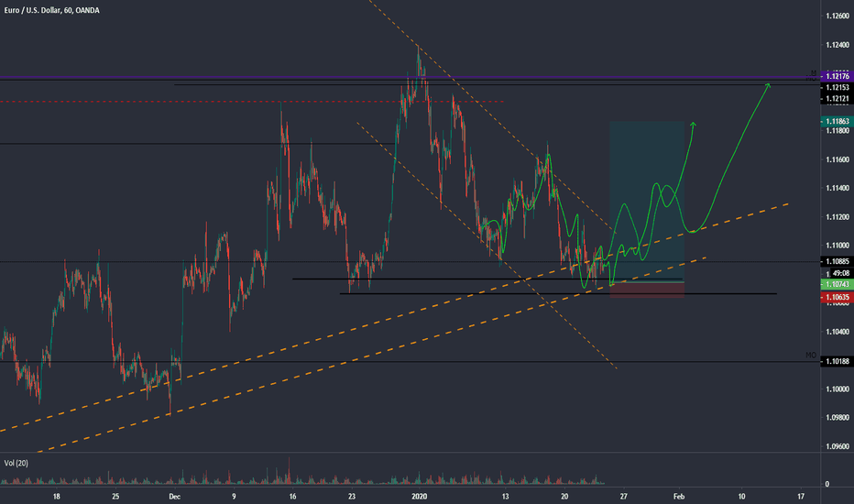Select the purple 1.12176 price label
Screen dimensions: 854x504
[x=835, y=76]
